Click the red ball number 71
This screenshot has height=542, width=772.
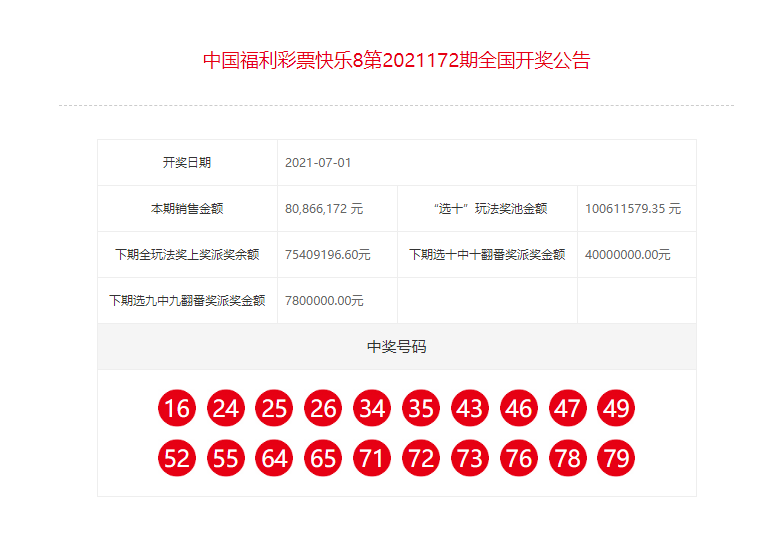[372, 458]
